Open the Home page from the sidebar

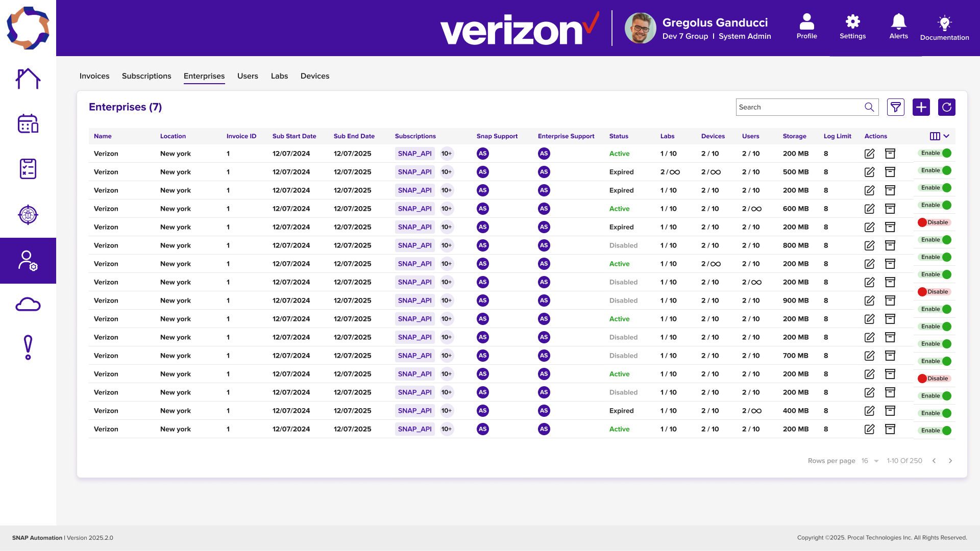(x=28, y=79)
